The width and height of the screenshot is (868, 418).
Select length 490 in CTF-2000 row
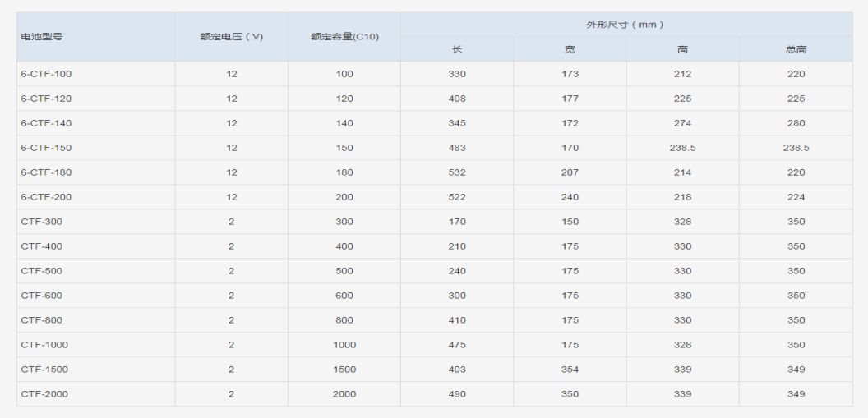click(457, 394)
